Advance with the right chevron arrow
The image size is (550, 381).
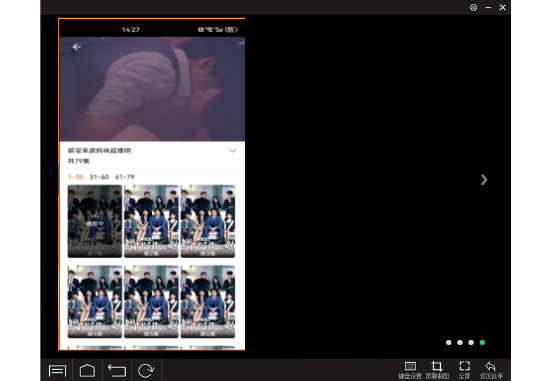pos(484,180)
